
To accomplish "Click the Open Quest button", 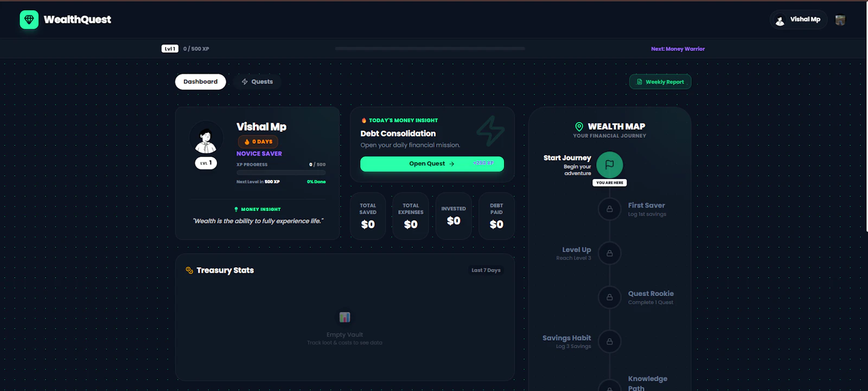I will tap(432, 164).
